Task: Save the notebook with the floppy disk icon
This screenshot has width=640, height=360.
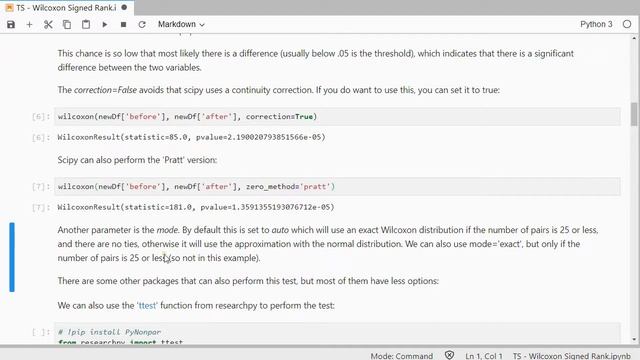Action: [x=11, y=24]
